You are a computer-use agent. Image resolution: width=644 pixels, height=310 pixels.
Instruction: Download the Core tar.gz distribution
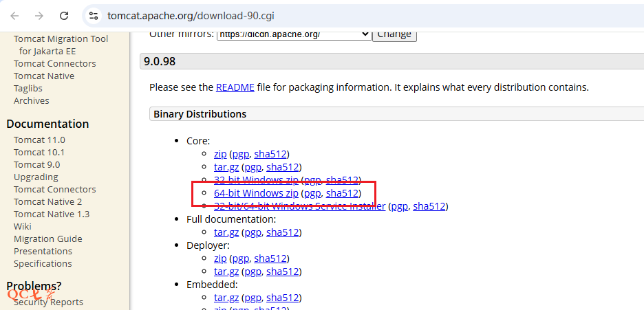[226, 167]
